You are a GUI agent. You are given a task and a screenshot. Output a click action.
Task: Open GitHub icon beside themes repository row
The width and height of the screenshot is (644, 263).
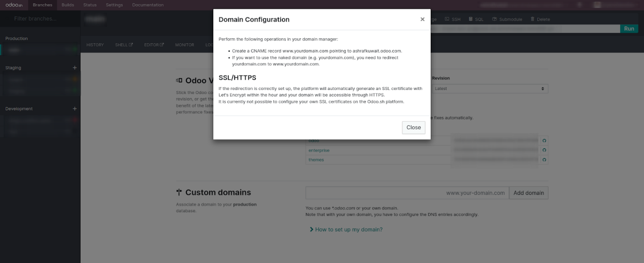544,160
